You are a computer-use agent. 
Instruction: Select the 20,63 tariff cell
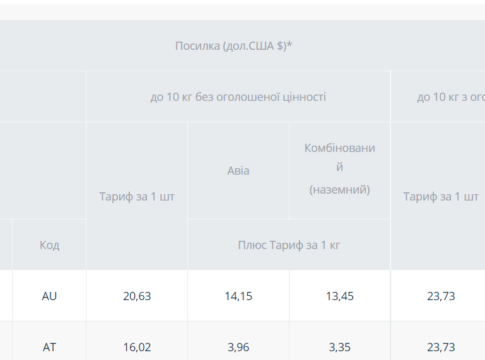pos(137,296)
